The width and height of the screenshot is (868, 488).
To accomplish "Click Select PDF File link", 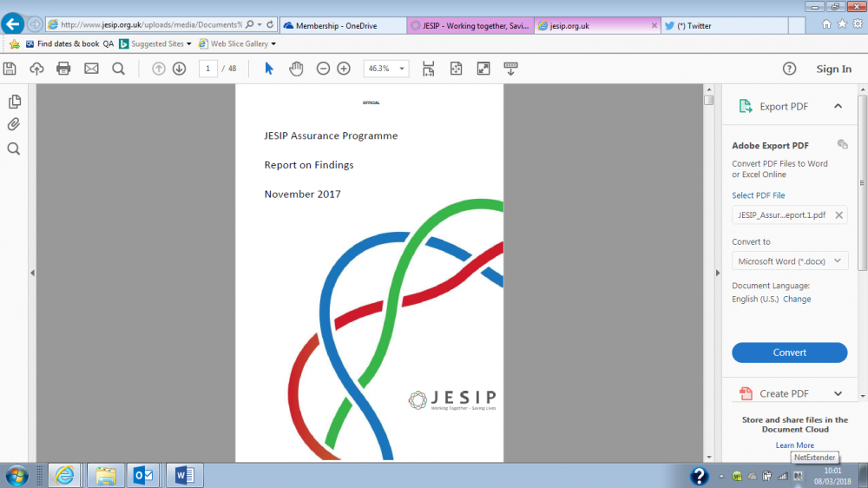I will pos(758,195).
